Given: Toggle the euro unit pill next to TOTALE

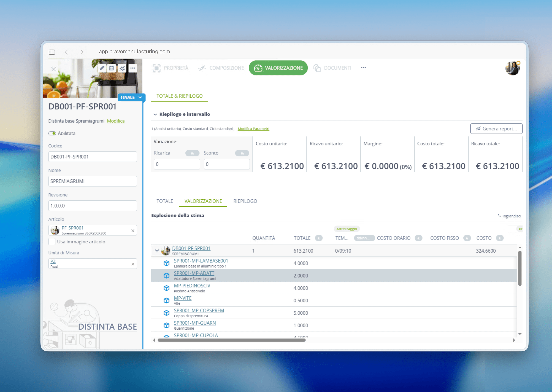Looking at the screenshot, I should coord(319,238).
